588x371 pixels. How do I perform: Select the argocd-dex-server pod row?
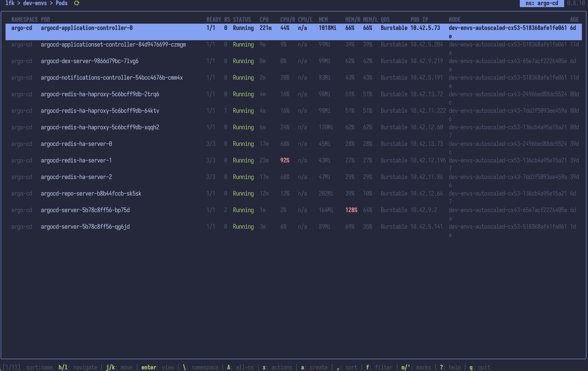(x=90, y=61)
